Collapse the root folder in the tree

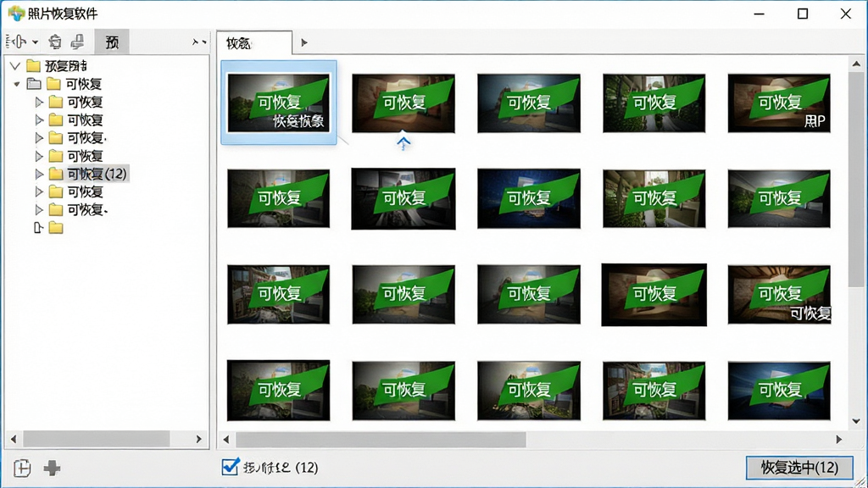pyautogui.click(x=15, y=66)
